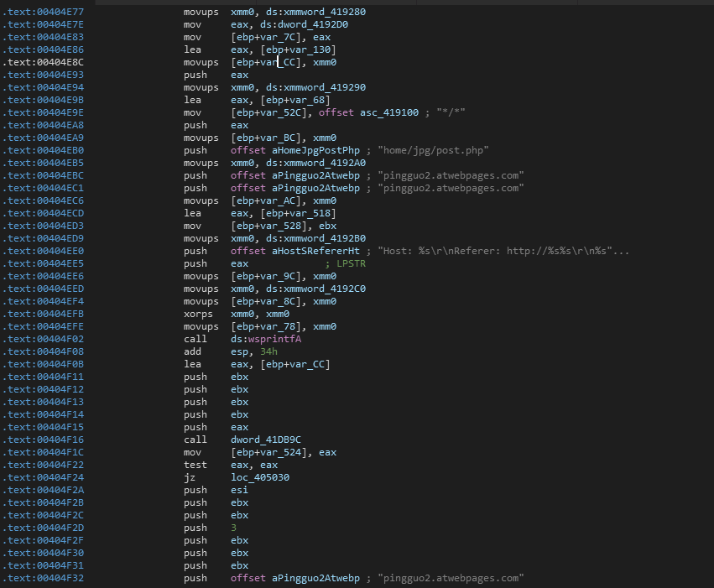Image resolution: width=714 pixels, height=588 pixels.
Task: Click var_CC at address 00404F0B
Action: [x=308, y=365]
